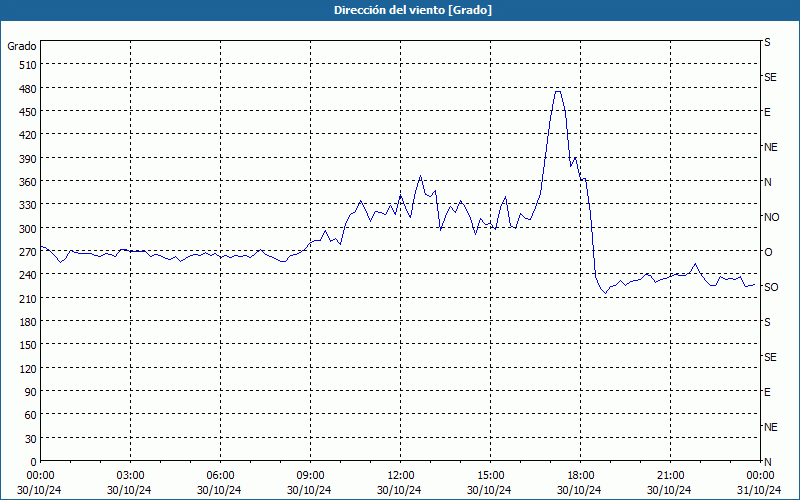The width and height of the screenshot is (800, 500).
Task: Select the 210 y-axis value
Action: [28, 298]
